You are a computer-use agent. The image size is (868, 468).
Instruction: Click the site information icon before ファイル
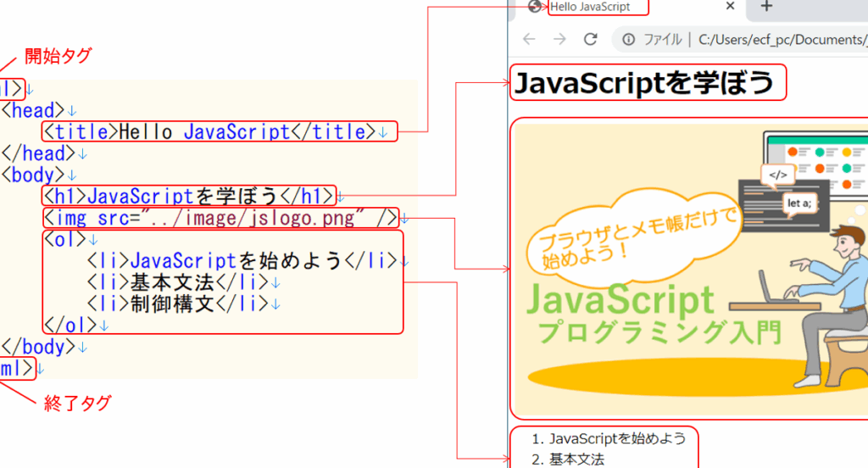click(628, 39)
